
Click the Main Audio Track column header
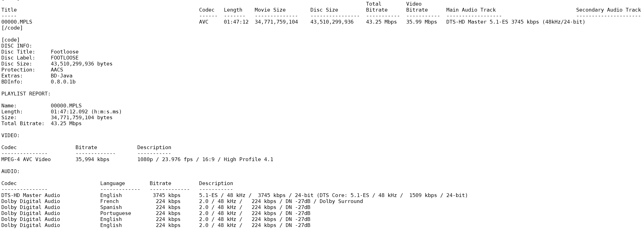(x=471, y=10)
